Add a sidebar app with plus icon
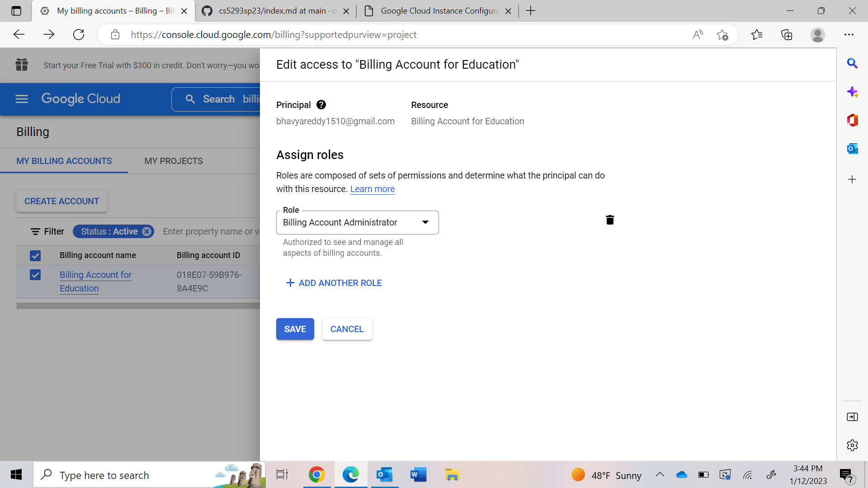The width and height of the screenshot is (868, 488). 852,179
